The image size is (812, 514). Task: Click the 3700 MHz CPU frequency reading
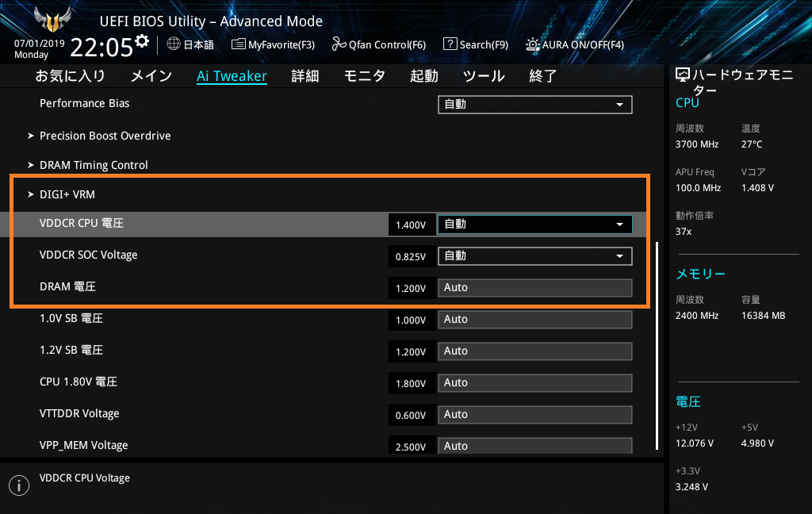tap(697, 144)
